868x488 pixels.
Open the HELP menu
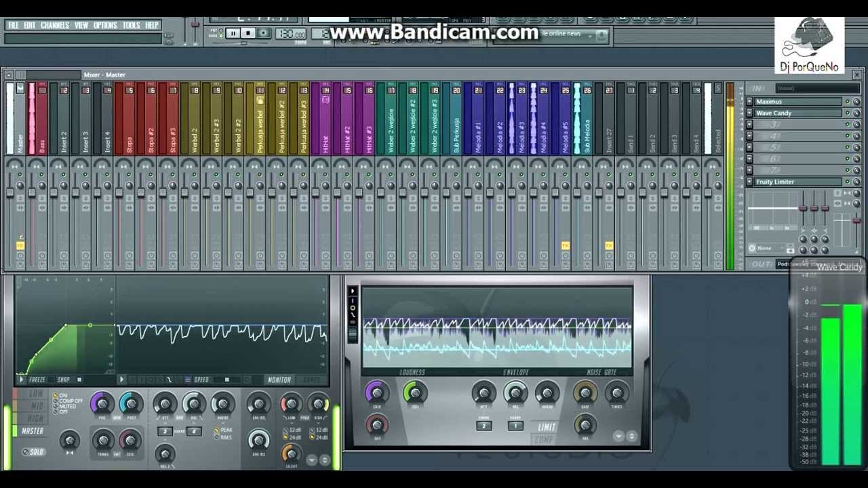tap(152, 25)
